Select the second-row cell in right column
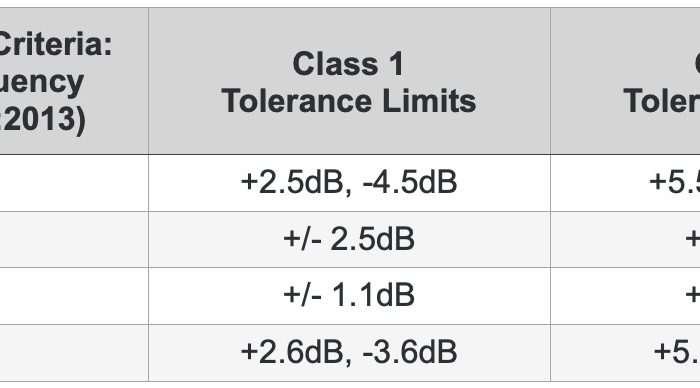700x388 pixels. (625, 240)
